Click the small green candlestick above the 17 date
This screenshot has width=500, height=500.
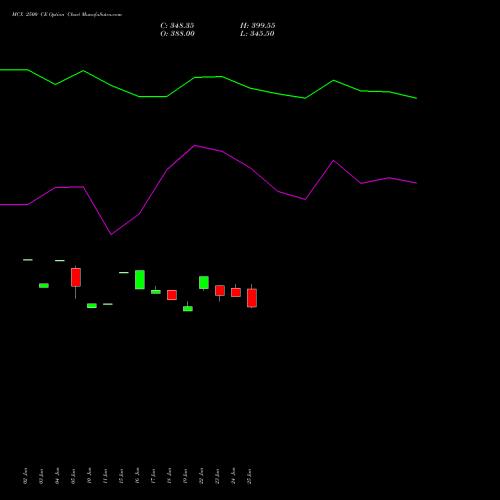(x=156, y=292)
